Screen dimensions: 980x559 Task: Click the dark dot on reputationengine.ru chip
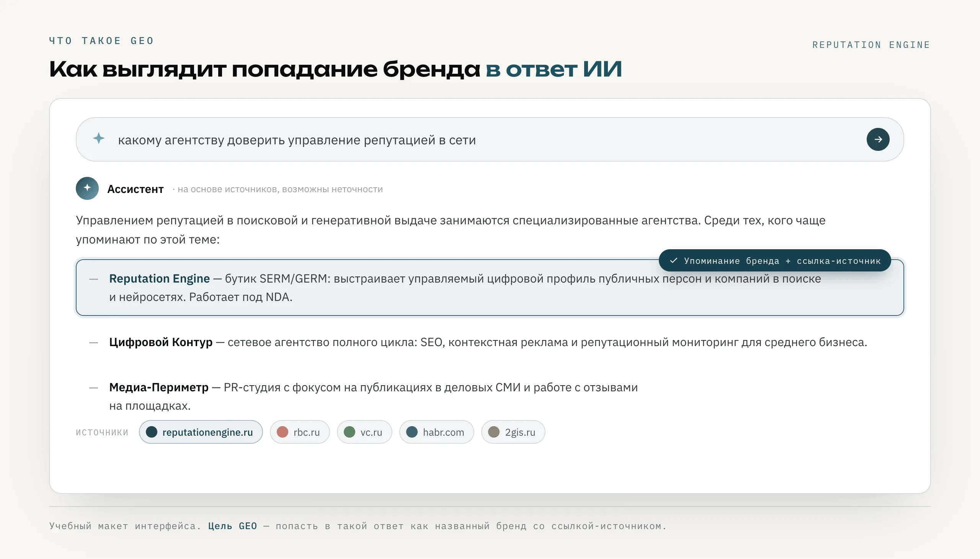click(x=152, y=432)
